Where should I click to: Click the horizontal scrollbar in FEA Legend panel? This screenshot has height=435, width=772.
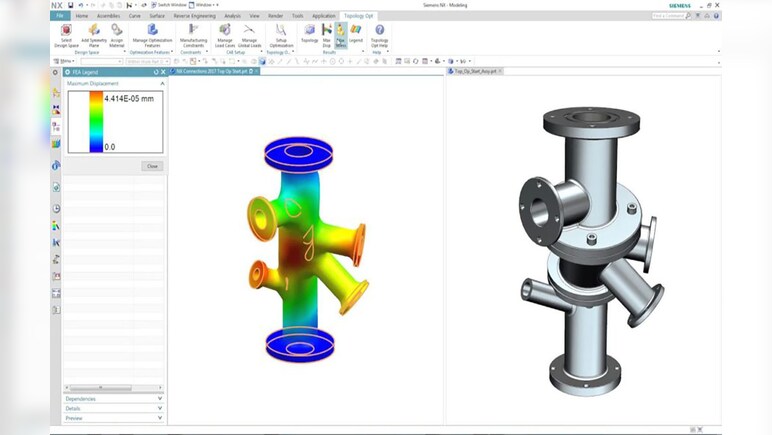pos(100,388)
